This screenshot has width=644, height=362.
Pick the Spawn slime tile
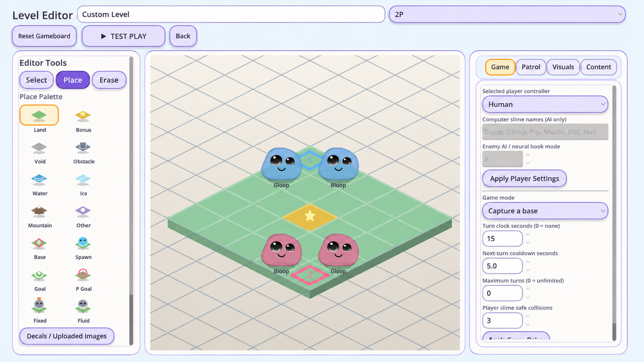click(83, 243)
